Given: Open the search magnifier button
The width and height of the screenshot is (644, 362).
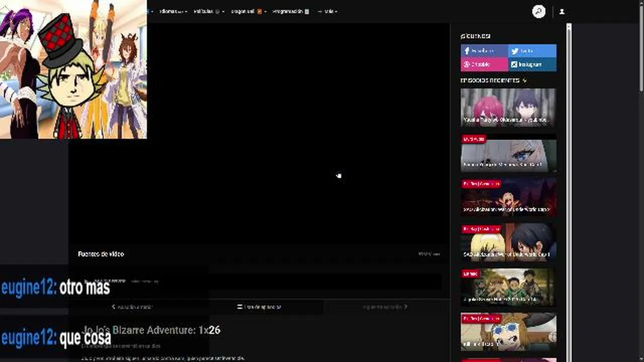Looking at the screenshot, I should coord(539,12).
